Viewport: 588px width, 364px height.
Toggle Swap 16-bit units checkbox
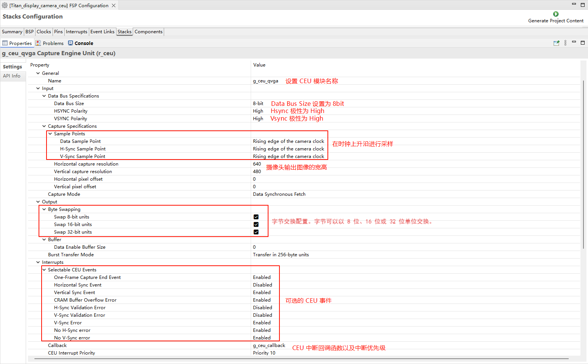point(256,225)
